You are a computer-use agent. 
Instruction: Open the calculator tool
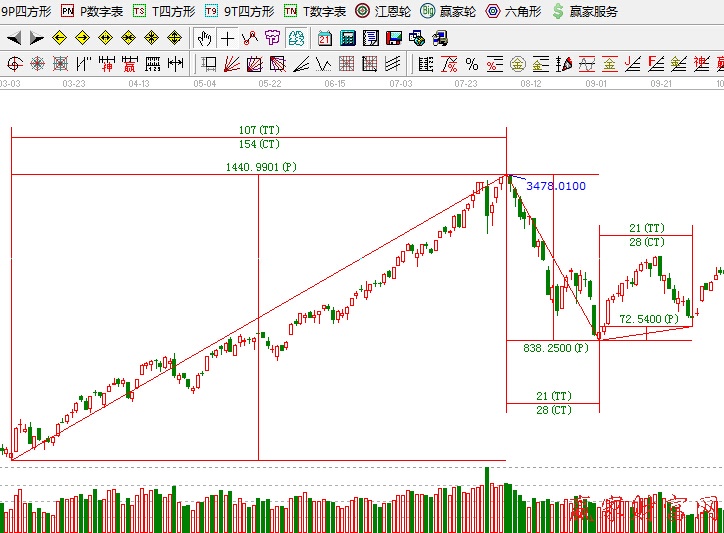pyautogui.click(x=348, y=38)
